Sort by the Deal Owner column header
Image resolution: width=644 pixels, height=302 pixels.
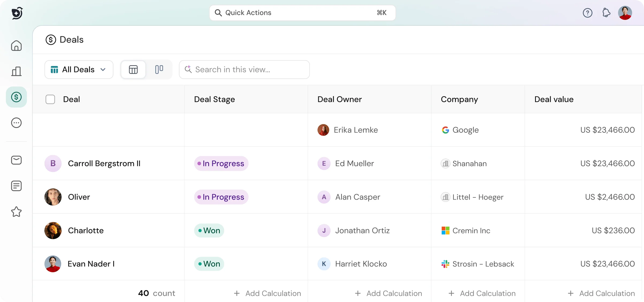pos(339,100)
